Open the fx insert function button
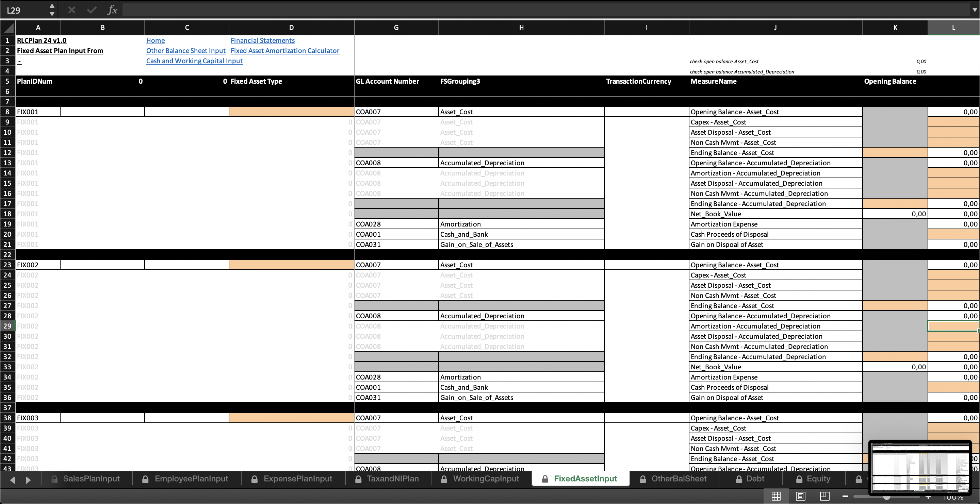 112,10
